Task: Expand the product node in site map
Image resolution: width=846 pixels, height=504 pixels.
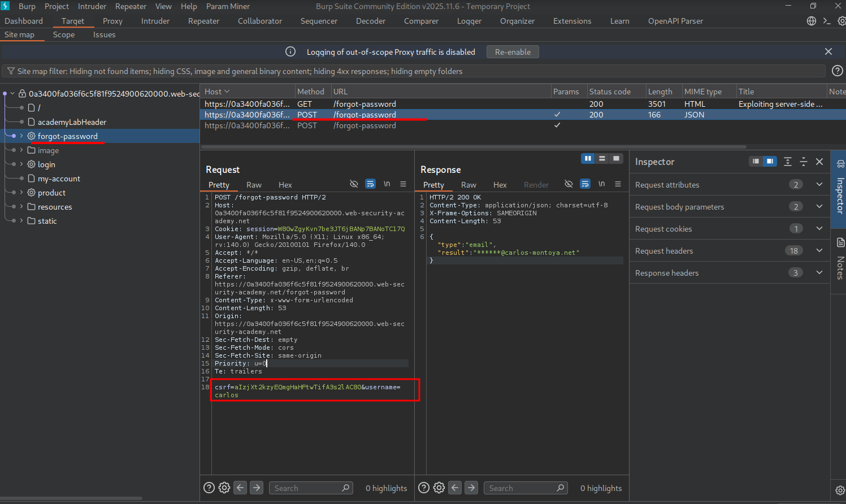Action: pos(21,192)
